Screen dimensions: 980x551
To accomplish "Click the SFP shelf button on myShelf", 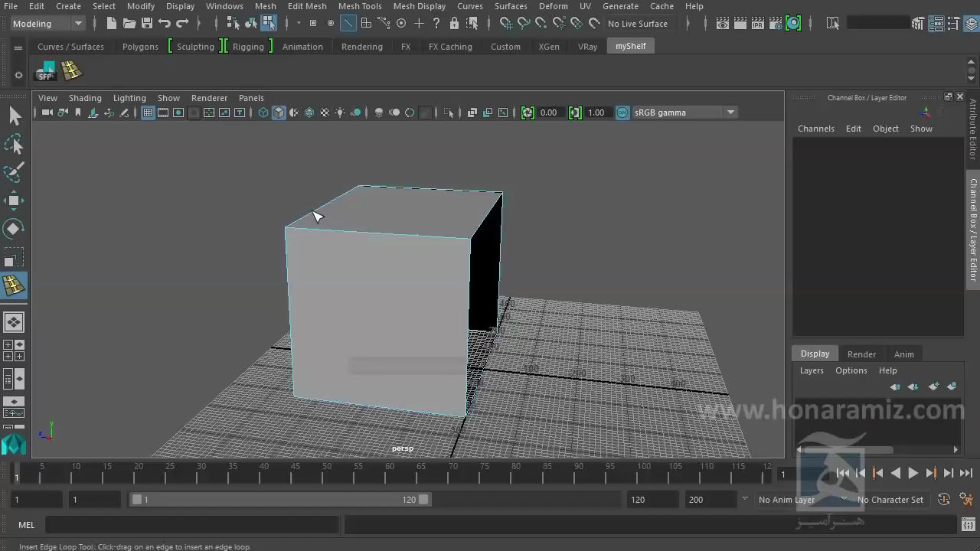I will 46,71.
